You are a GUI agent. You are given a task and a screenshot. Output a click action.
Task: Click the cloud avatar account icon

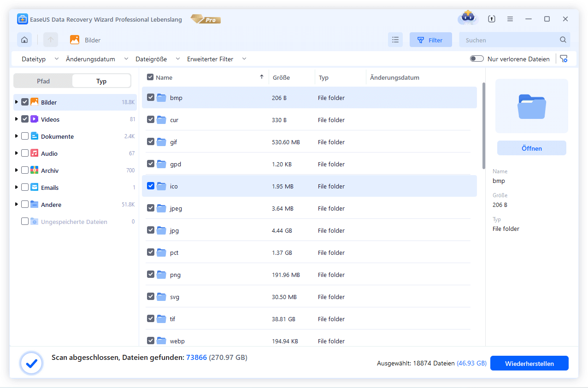click(x=468, y=18)
